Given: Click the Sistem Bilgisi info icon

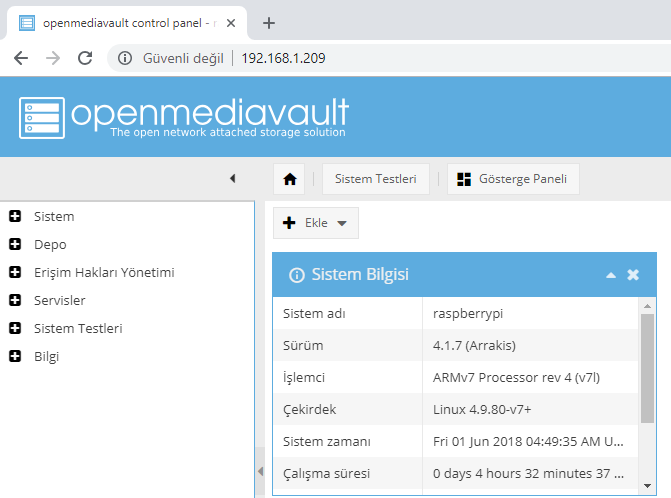Looking at the screenshot, I should click(x=297, y=275).
